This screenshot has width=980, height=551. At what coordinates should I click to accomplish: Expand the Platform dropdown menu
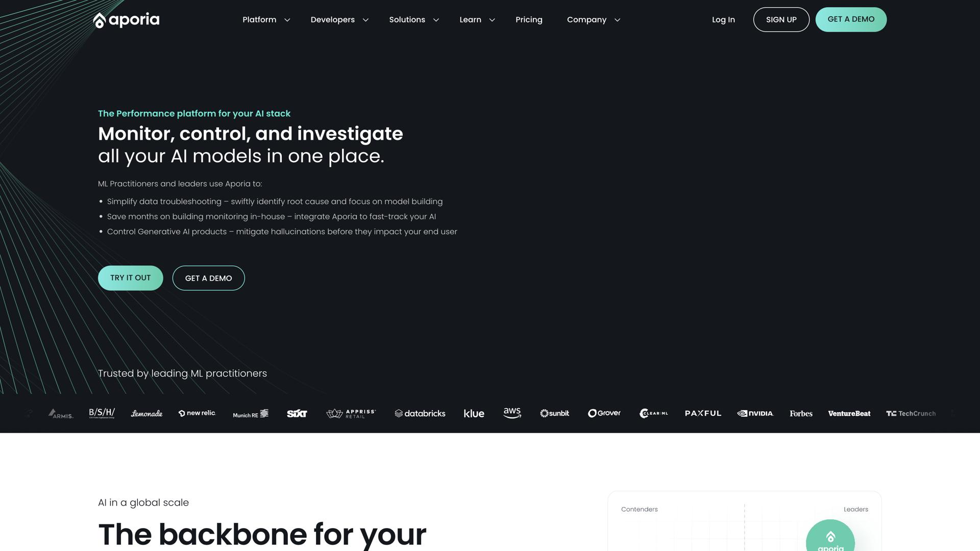click(x=266, y=20)
